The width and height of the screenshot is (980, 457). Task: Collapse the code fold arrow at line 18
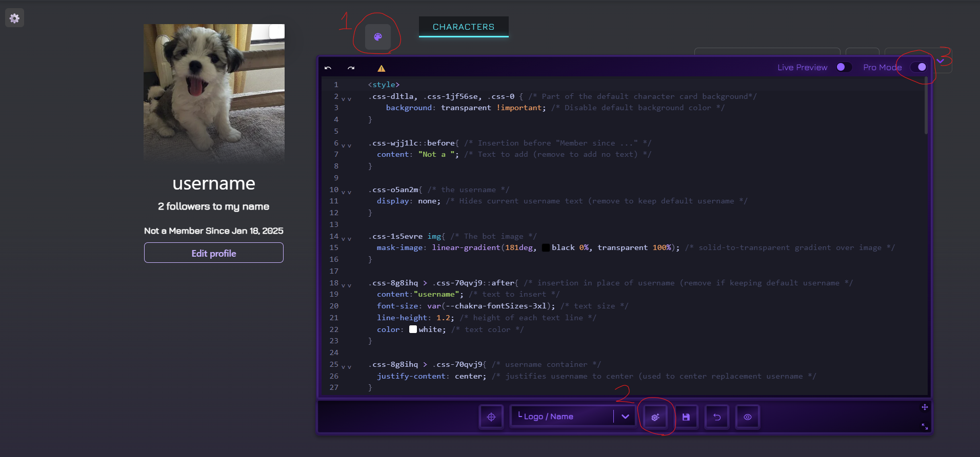pos(347,285)
